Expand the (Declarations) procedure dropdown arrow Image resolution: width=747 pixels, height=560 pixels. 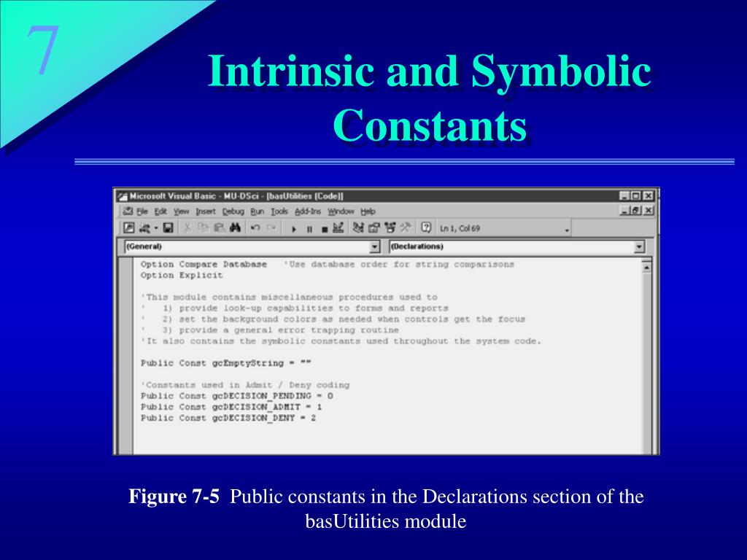pyautogui.click(x=639, y=246)
